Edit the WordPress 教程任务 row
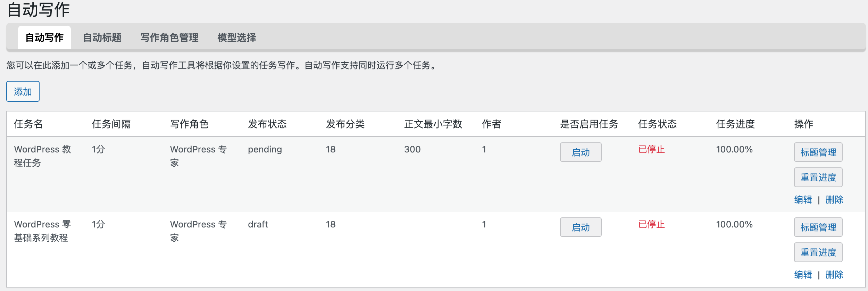Image resolution: width=868 pixels, height=291 pixels. pos(803,200)
